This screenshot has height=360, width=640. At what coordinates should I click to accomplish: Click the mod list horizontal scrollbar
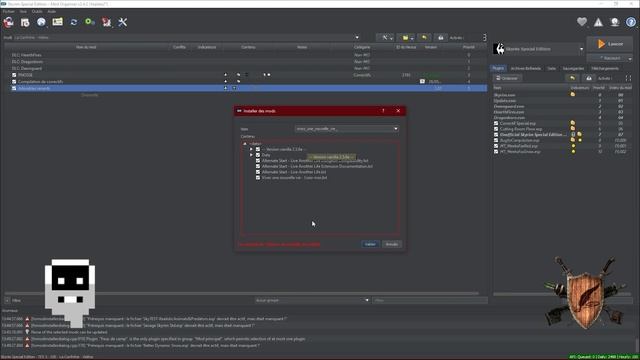click(x=241, y=293)
